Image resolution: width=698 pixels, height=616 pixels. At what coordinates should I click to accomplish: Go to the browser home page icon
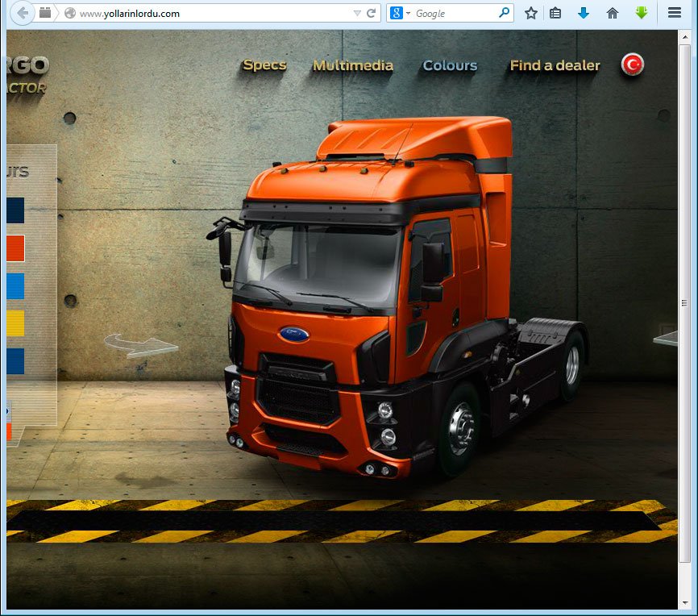coord(613,13)
